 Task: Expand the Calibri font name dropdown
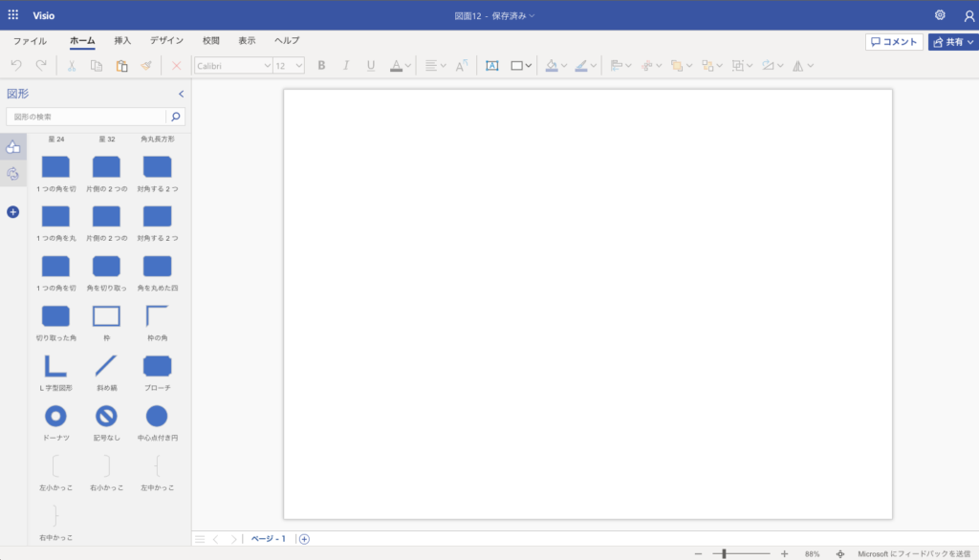(x=267, y=66)
